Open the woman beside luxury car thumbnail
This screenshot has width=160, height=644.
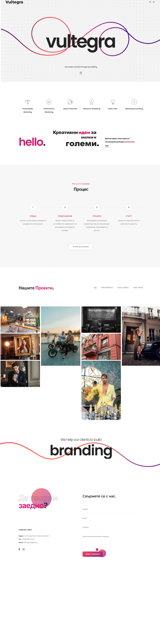(x=141, y=336)
